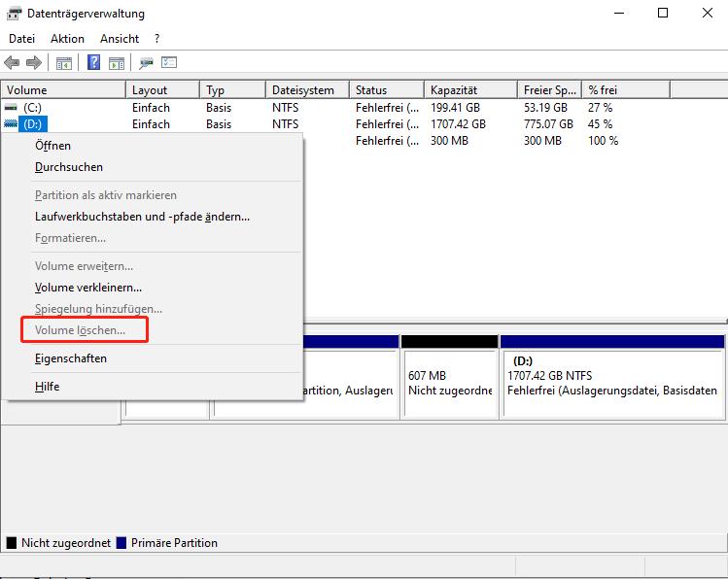The image size is (728, 579).
Task: Open the Aktion menu
Action: (x=67, y=39)
